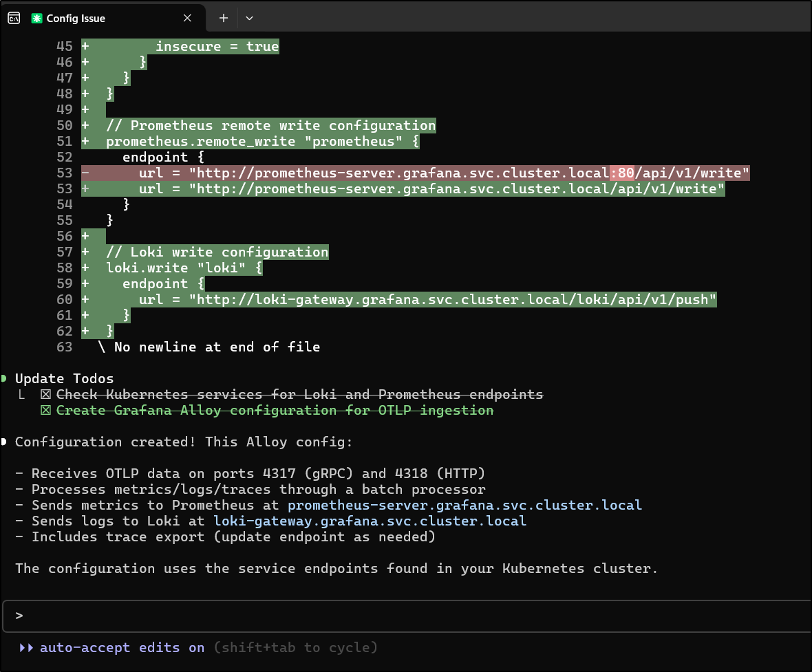Viewport: 812px width, 672px height.
Task: Click the Update Todos heading
Action: [64, 378]
